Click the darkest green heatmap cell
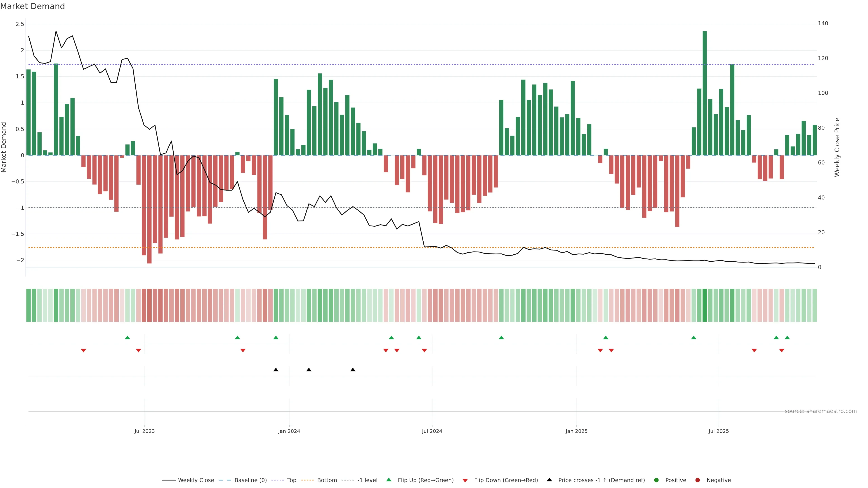Image resolution: width=868 pixels, height=488 pixels. coord(705,305)
